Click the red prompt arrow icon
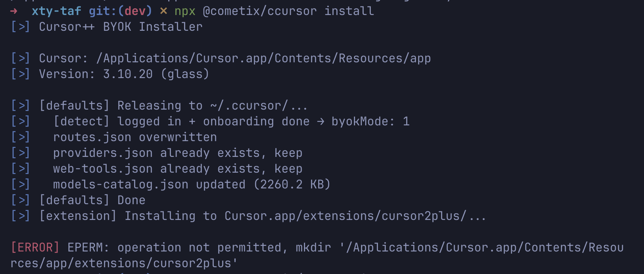644x274 pixels. tap(14, 11)
